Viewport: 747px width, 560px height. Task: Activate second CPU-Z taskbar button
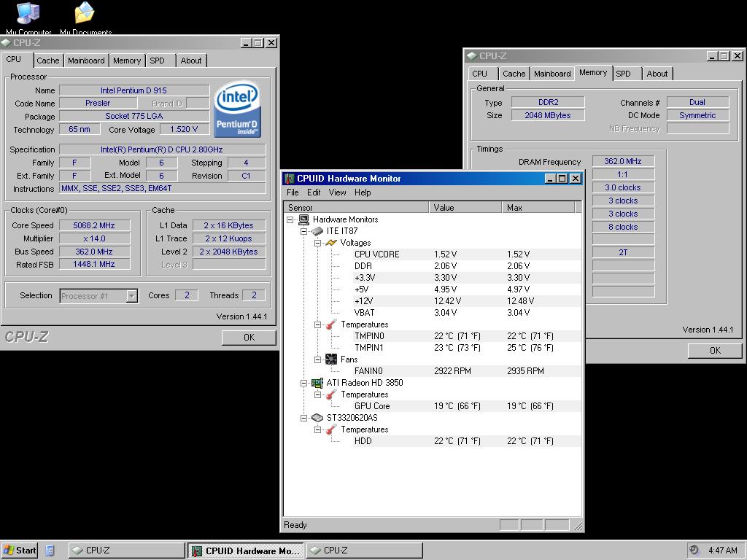click(365, 551)
